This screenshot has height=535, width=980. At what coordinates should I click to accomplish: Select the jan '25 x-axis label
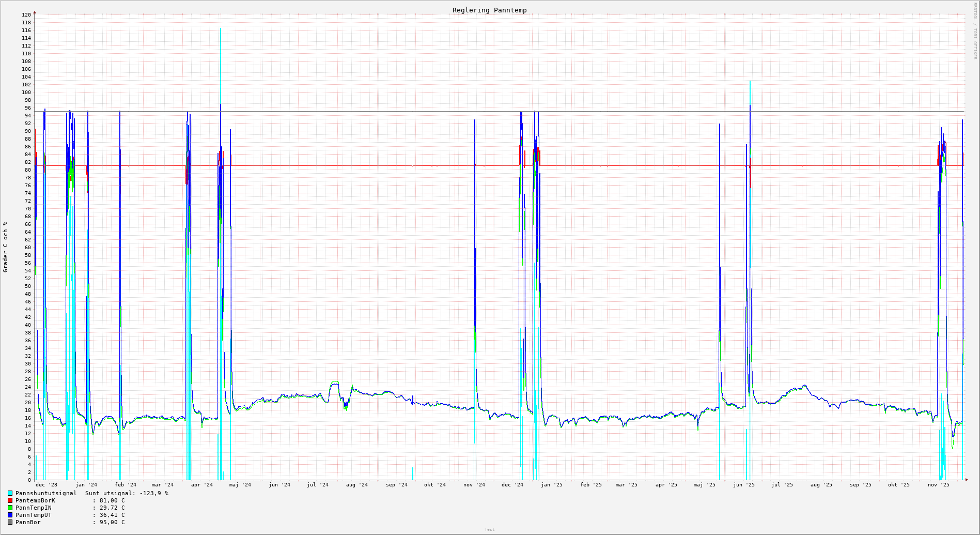[x=552, y=485]
